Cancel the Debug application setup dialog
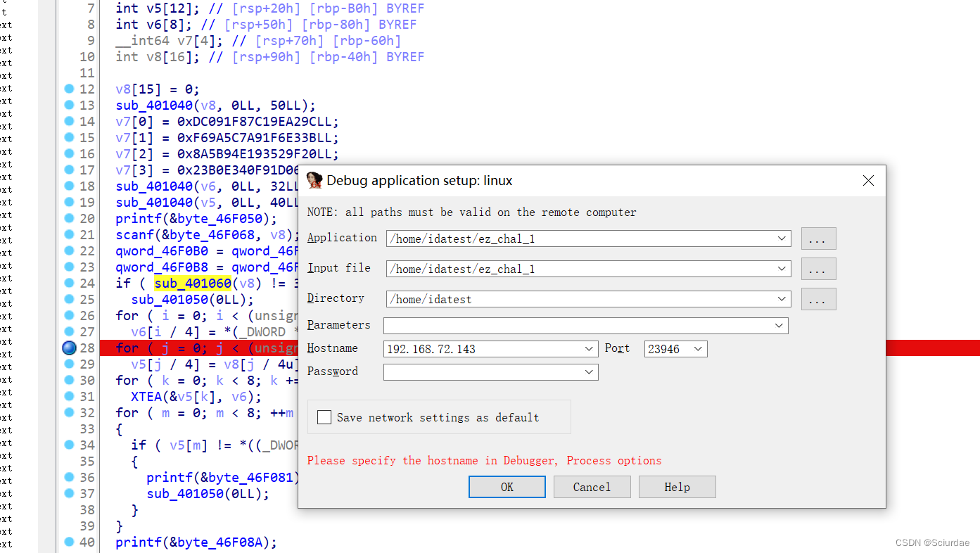 point(592,487)
